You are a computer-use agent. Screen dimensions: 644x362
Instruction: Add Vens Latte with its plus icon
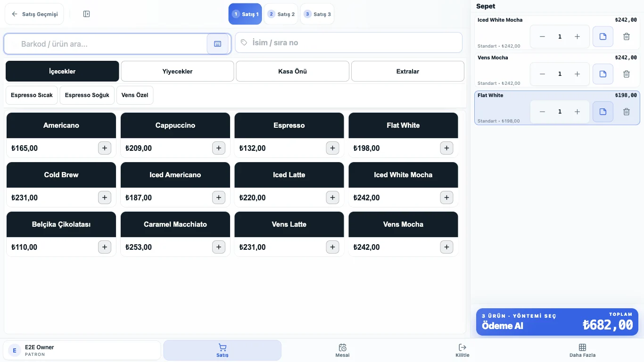332,247
